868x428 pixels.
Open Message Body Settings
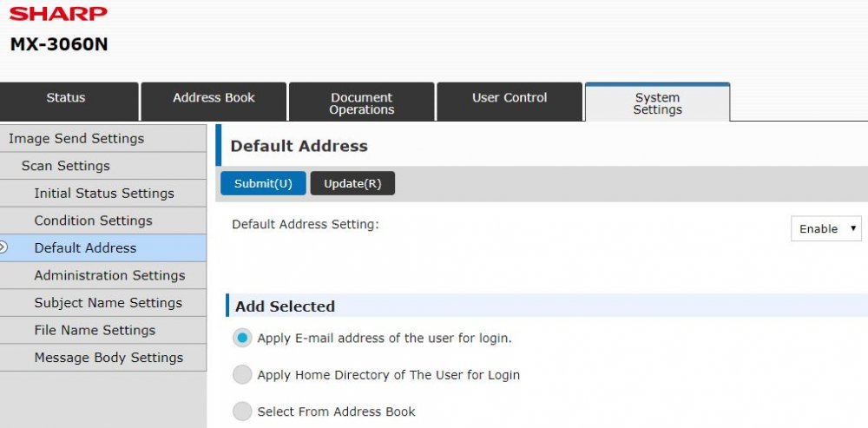pos(108,358)
